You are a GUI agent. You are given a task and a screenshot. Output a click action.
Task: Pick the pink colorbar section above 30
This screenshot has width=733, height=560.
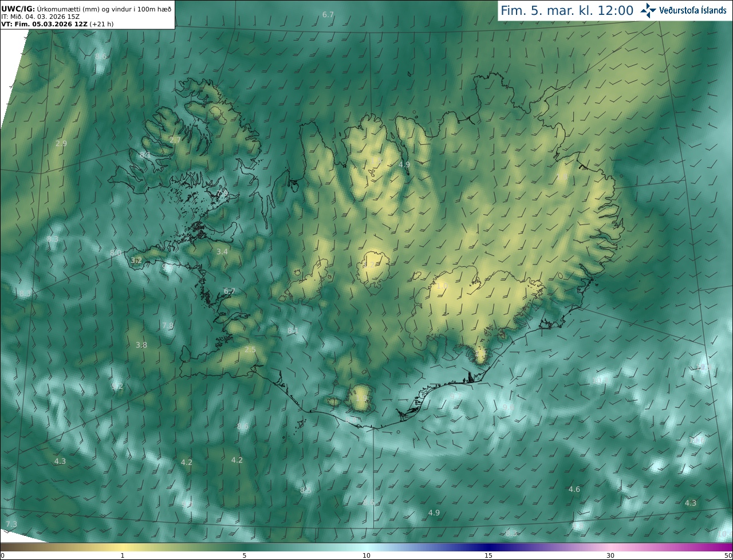[x=610, y=547]
